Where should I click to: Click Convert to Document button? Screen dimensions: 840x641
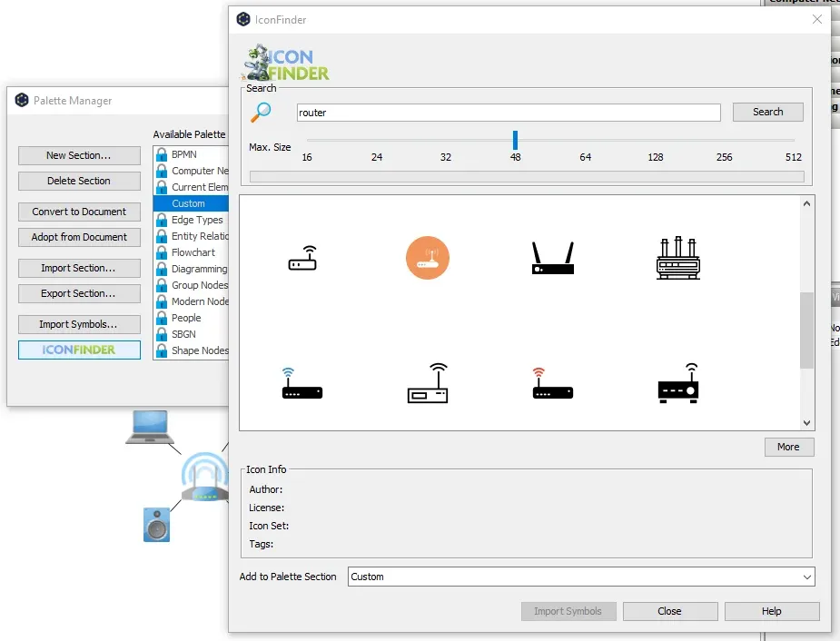pos(79,212)
